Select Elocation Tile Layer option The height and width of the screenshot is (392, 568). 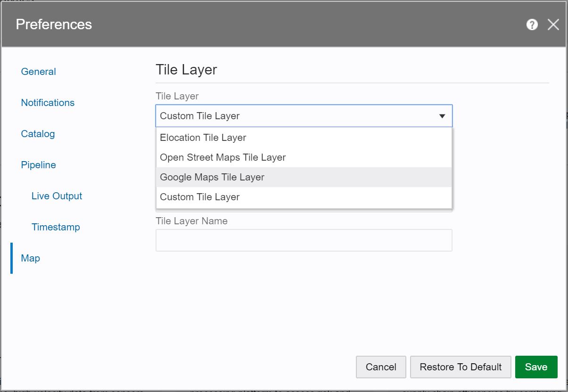202,138
